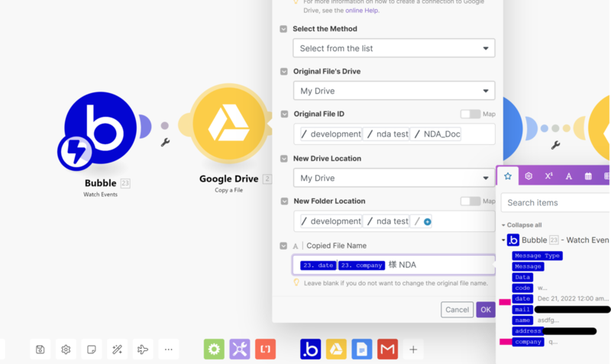611x364 pixels.
Task: Click the Google Docs icon in bottom bar
Action: click(x=362, y=349)
